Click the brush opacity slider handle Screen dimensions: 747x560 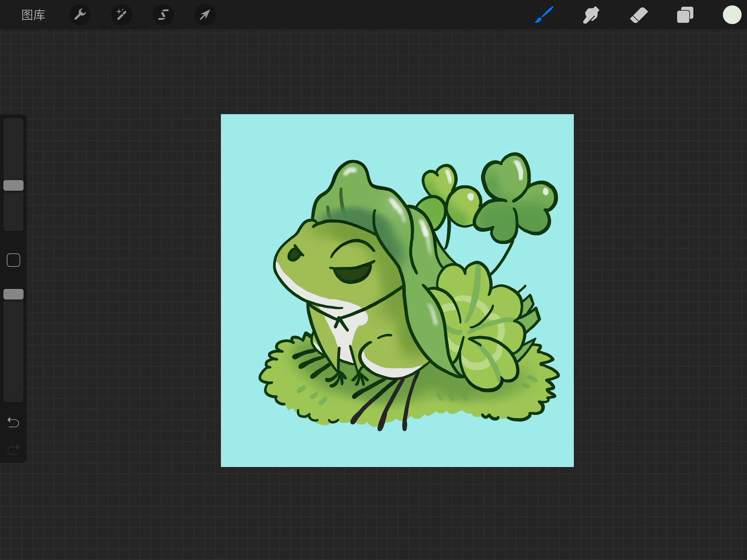14,294
